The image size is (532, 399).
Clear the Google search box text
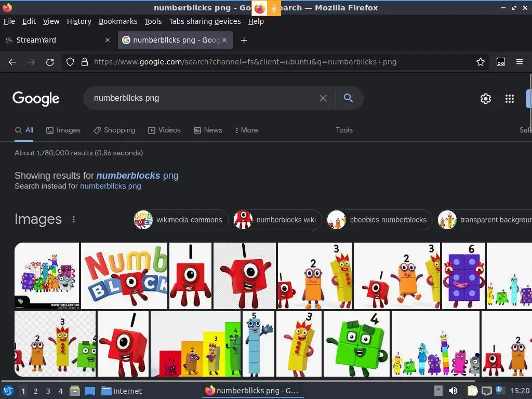point(323,98)
